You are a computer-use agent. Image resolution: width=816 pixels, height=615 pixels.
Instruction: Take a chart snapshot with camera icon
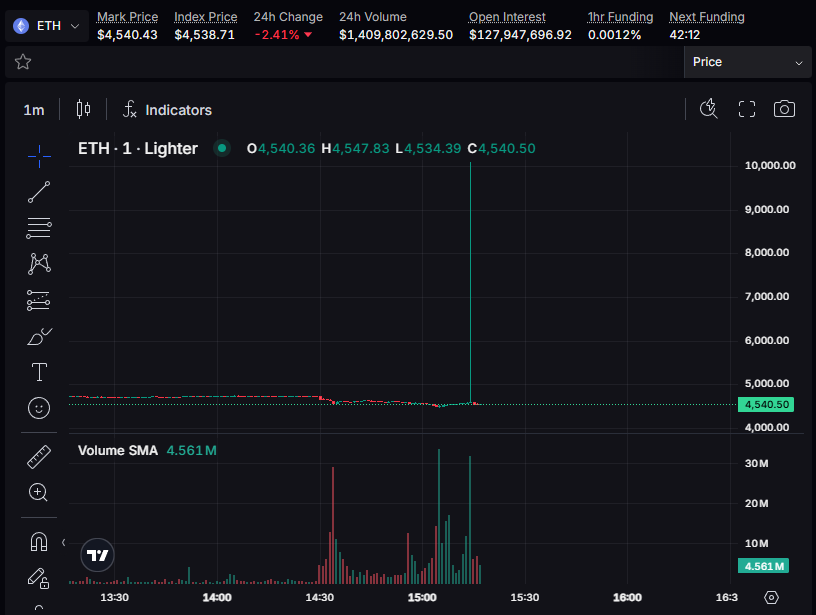tap(784, 109)
